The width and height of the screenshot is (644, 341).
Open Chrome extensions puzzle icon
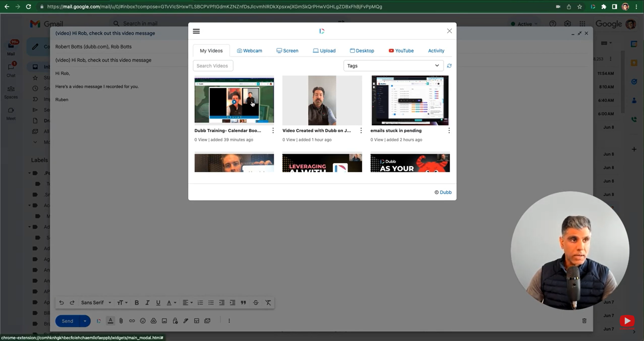point(604,7)
